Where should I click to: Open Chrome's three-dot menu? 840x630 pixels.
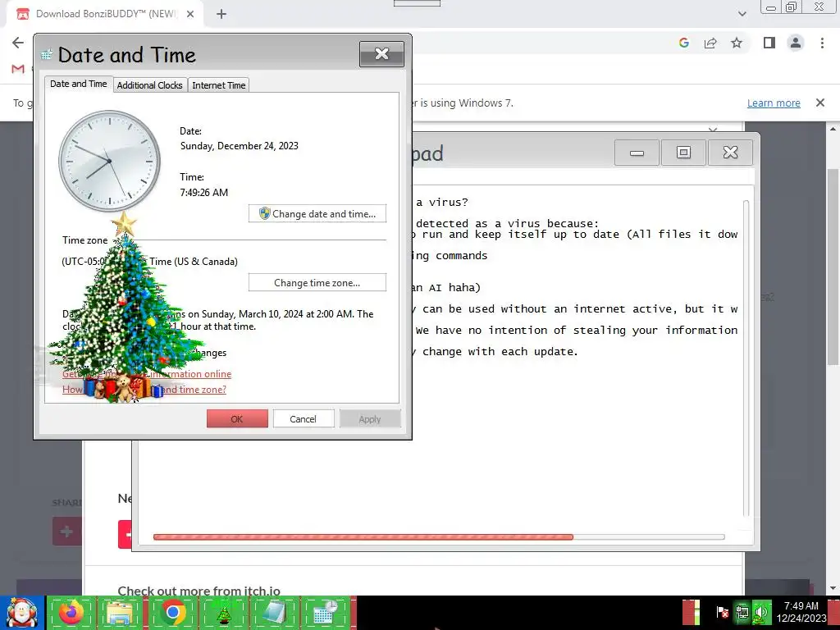[822, 43]
